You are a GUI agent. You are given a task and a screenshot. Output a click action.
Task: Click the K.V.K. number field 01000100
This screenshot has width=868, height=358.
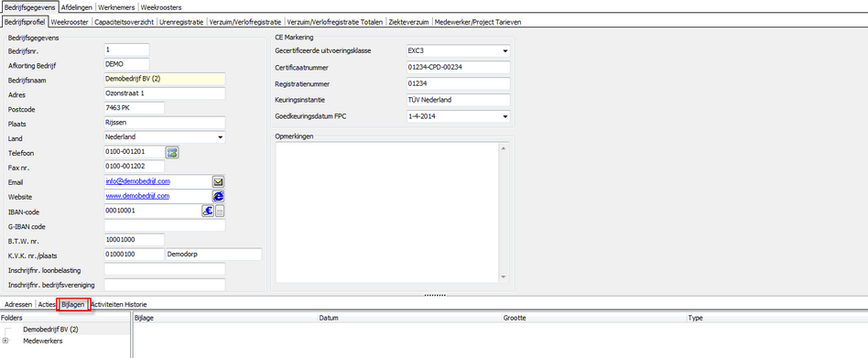[x=135, y=255]
